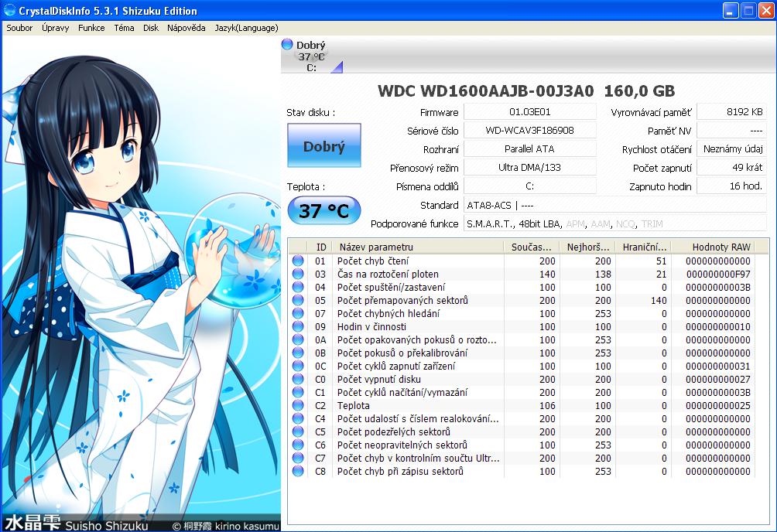Click status orb beside Počet přemapovaných sektorů
The height and width of the screenshot is (532, 777).
coord(298,300)
